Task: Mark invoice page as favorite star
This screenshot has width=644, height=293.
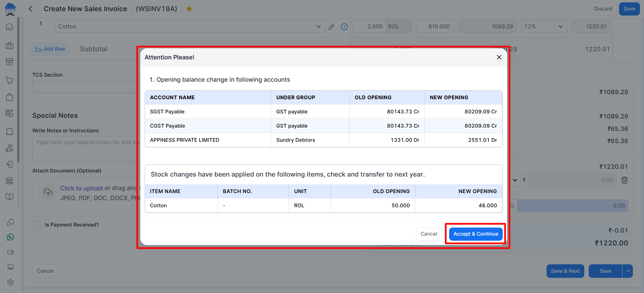Action: (x=189, y=9)
